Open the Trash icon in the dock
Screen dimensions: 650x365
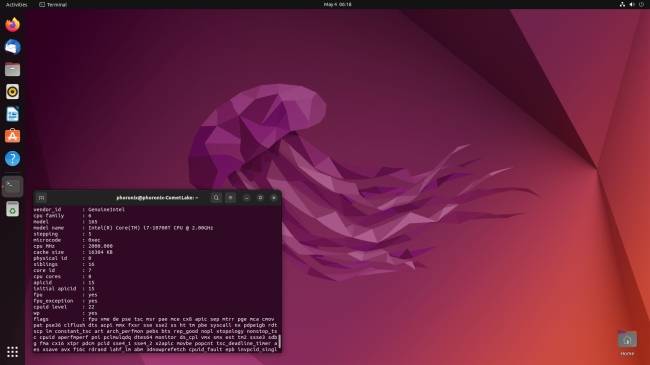tap(12, 209)
